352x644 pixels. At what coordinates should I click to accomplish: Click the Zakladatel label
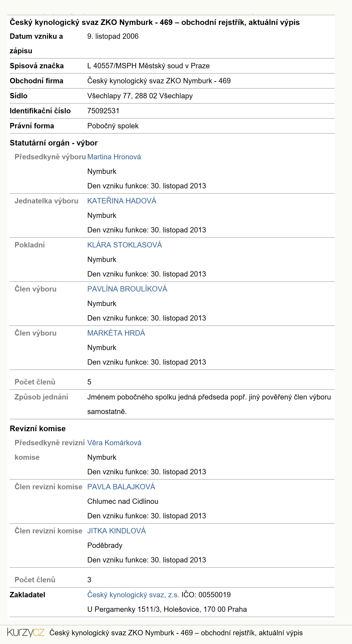pos(27,595)
